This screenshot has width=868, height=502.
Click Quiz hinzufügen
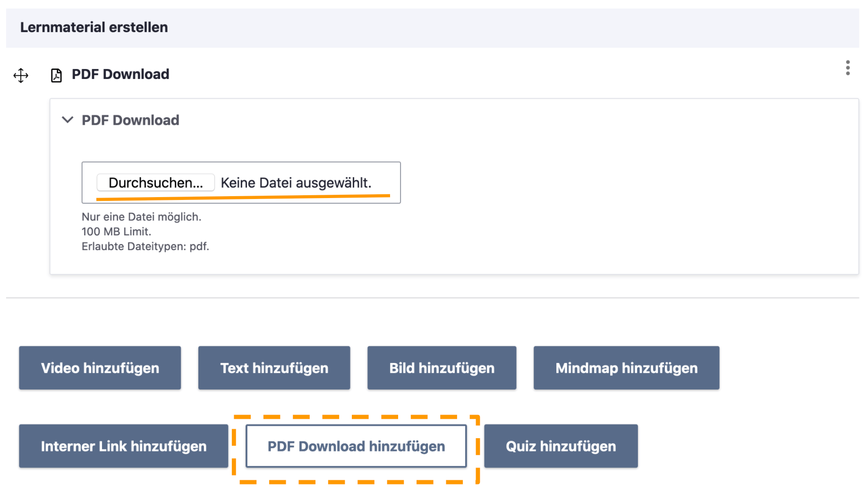coord(561,446)
